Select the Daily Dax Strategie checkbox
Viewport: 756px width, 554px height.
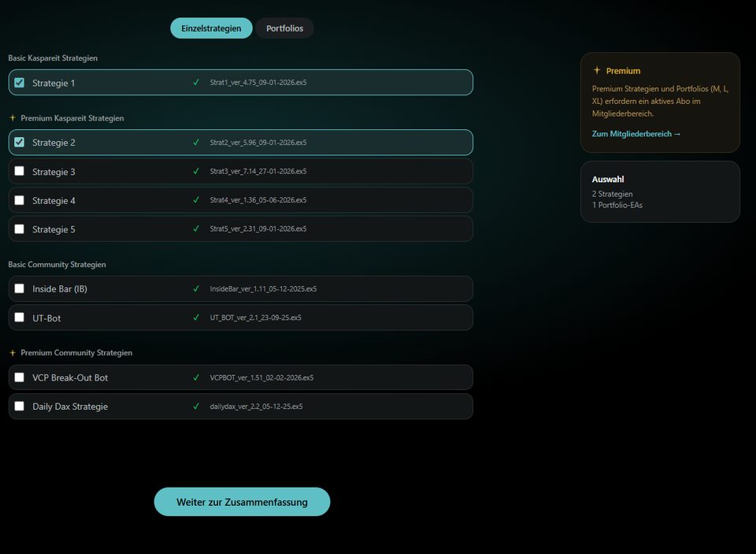(19, 406)
